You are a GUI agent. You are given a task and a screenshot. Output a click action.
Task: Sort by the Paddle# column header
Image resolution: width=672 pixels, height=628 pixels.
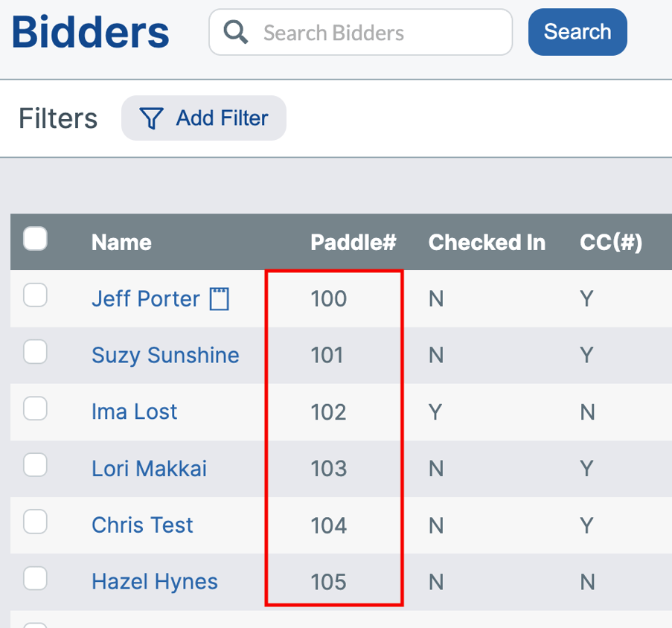click(353, 243)
